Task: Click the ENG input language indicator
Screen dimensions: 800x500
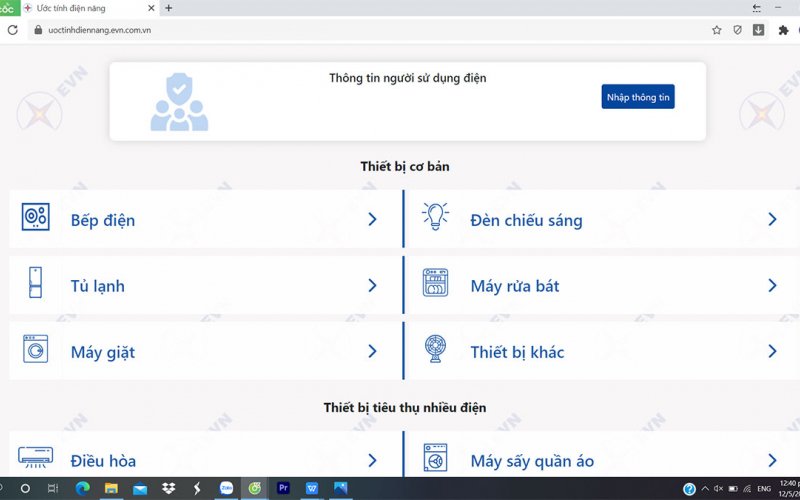Action: pyautogui.click(x=764, y=489)
